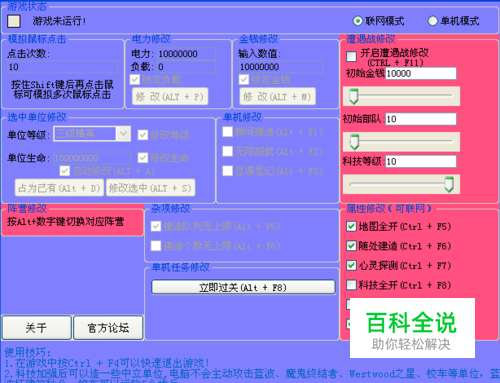Click the 负载 value field
The image size is (500, 383).
pos(186,67)
